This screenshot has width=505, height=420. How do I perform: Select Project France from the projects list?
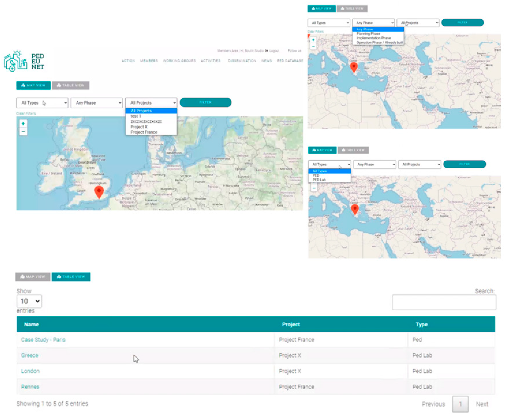tap(144, 132)
